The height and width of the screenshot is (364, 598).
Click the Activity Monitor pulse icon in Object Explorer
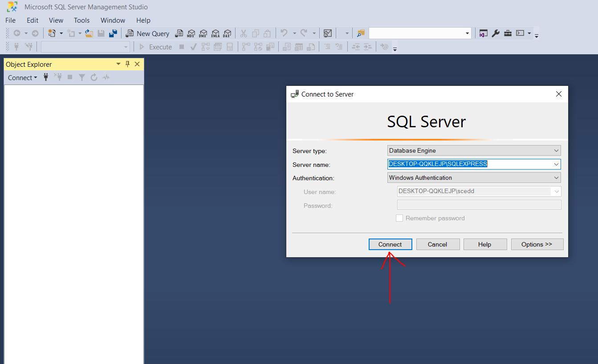(106, 77)
